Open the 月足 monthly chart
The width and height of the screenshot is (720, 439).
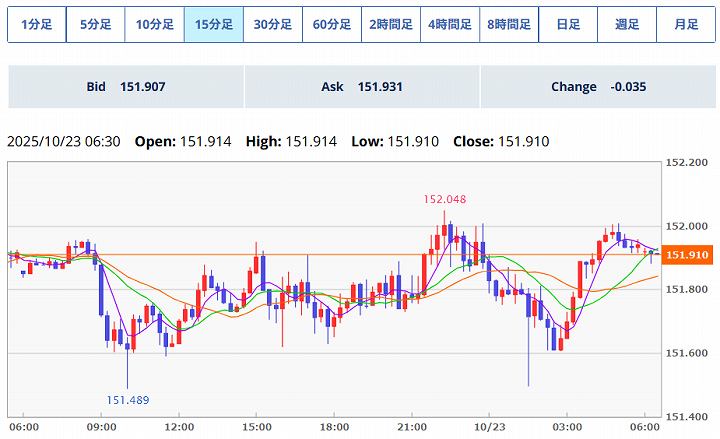pyautogui.click(x=685, y=24)
